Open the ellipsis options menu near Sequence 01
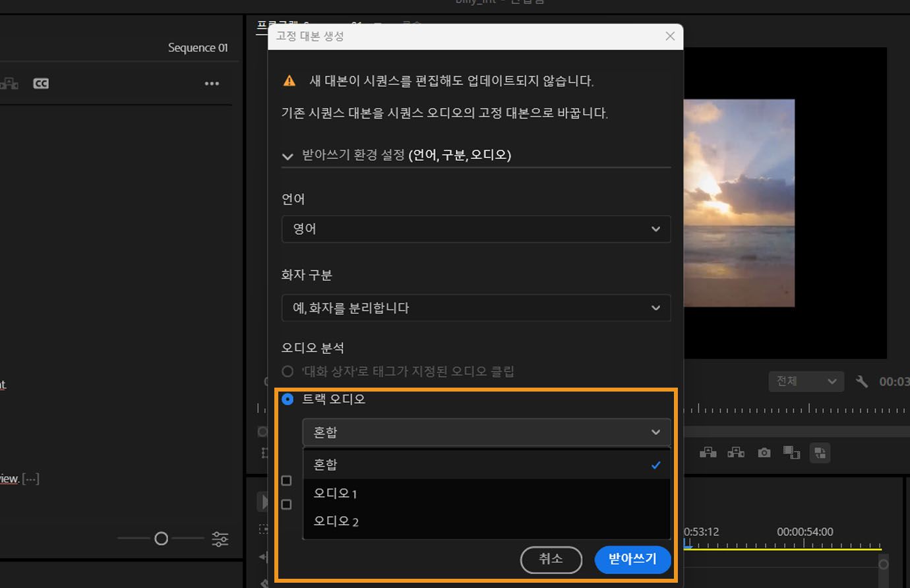Screen dimensions: 910x588 [x=212, y=83]
